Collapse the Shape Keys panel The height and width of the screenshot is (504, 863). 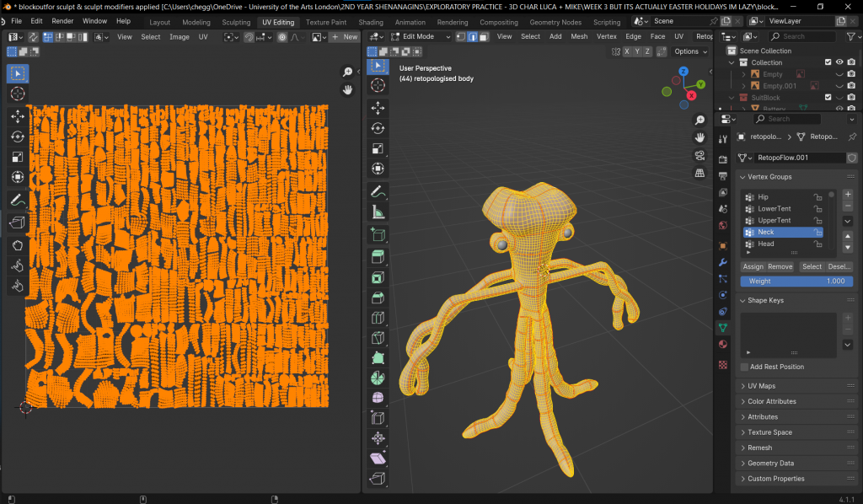742,300
